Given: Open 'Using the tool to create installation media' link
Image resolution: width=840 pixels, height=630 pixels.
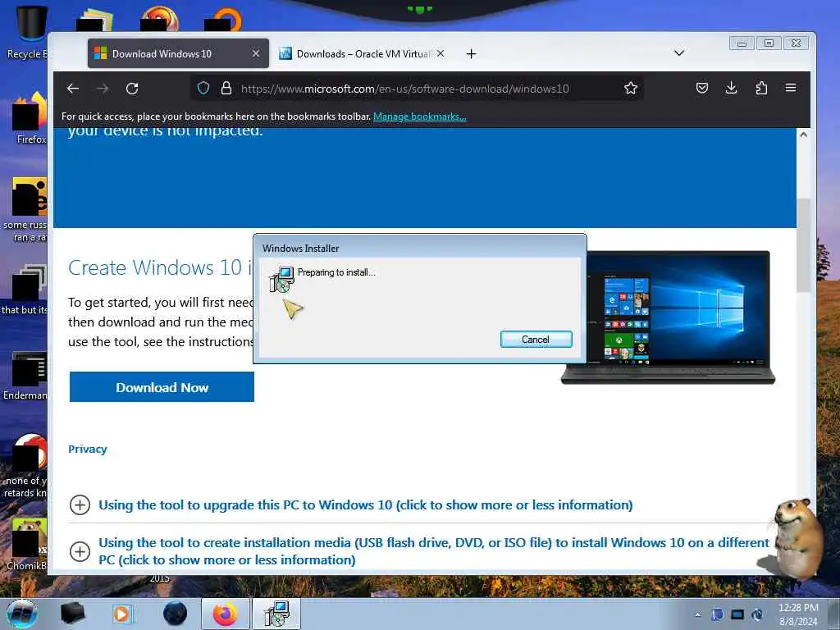Looking at the screenshot, I should click(x=434, y=551).
